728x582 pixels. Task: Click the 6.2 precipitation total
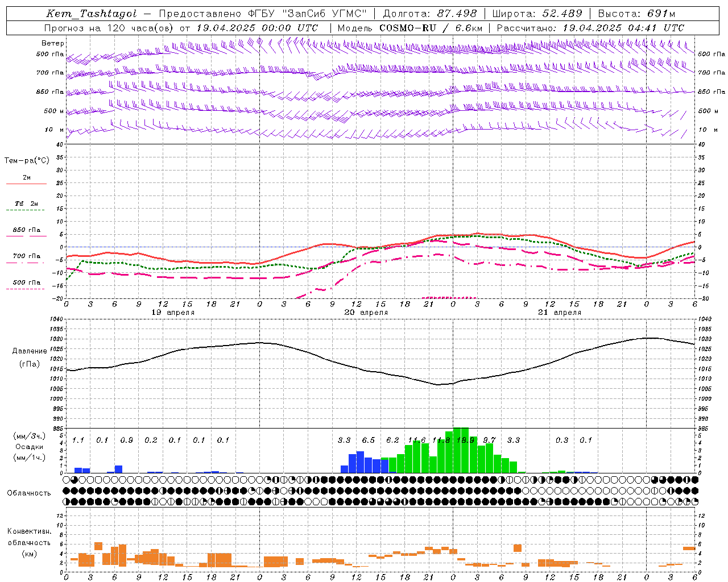392,440
